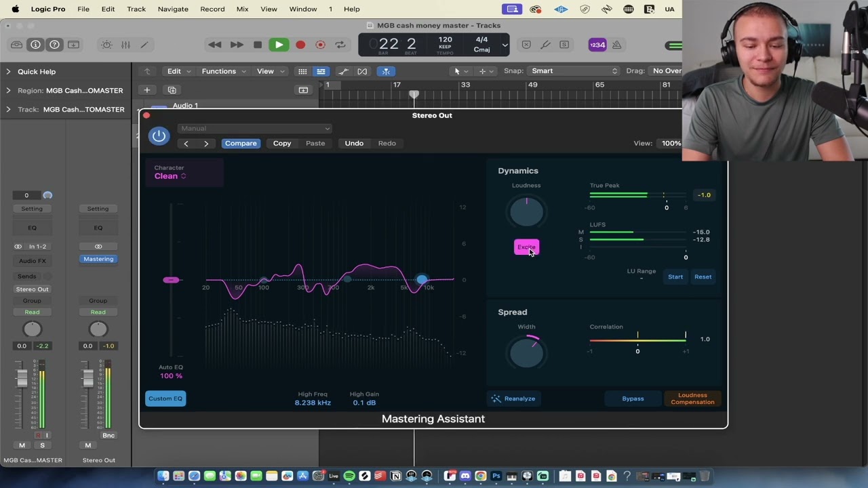Image resolution: width=868 pixels, height=488 pixels.
Task: Select the list view icon in tracks bar
Action: pos(321,71)
